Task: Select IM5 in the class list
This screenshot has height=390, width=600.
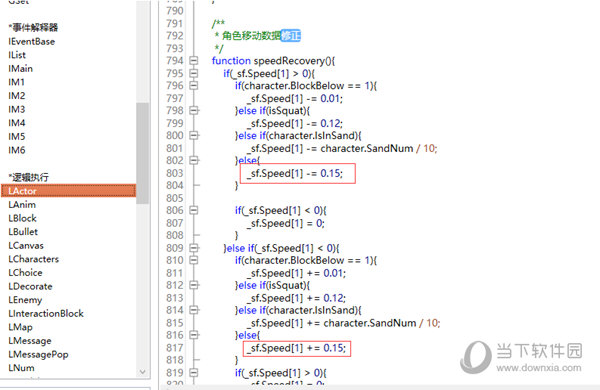Action: pos(16,137)
